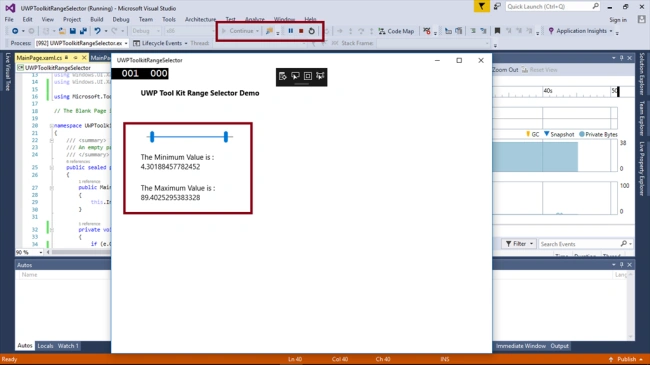Image resolution: width=650 pixels, height=365 pixels.
Task: Open the 90 % zoom level dropdown
Action: pyautogui.click(x=41, y=252)
